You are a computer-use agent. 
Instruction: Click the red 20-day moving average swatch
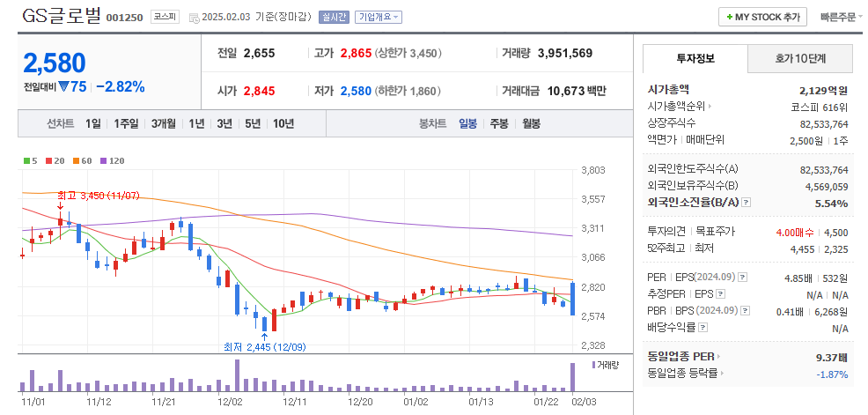pos(48,161)
